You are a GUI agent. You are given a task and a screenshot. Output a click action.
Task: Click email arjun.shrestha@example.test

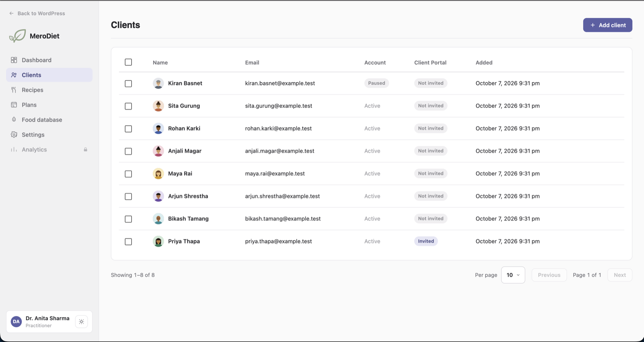(x=283, y=196)
